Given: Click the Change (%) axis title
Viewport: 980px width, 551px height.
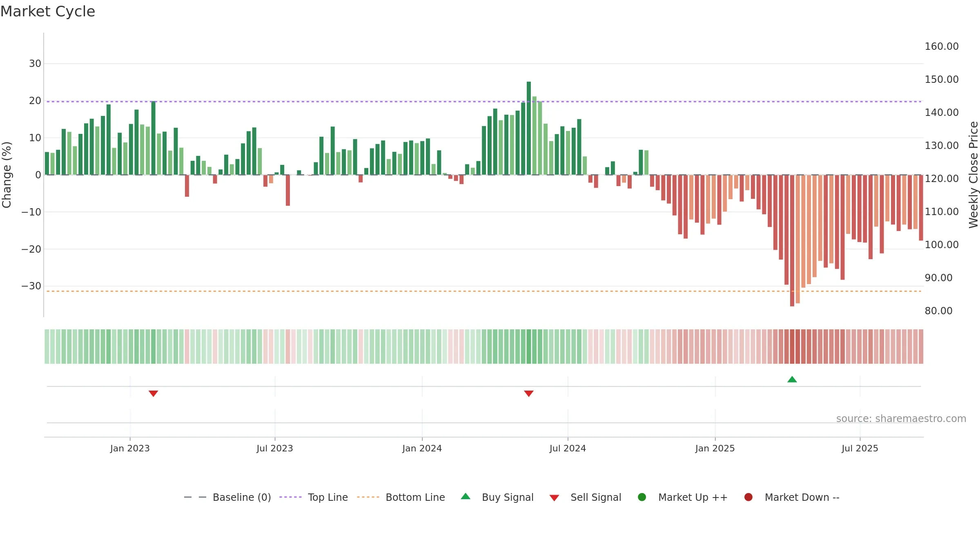Looking at the screenshot, I should pos(7,175).
